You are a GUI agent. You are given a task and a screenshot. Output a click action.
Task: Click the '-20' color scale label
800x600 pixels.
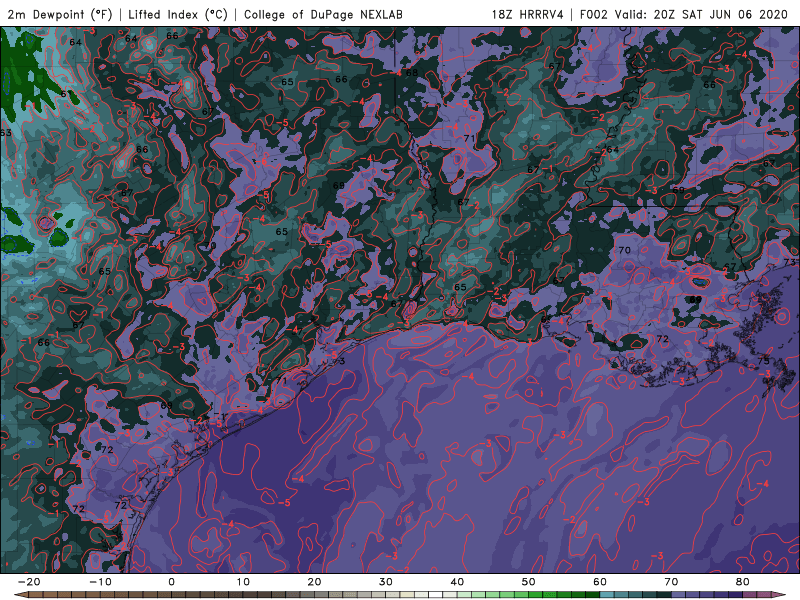29,582
